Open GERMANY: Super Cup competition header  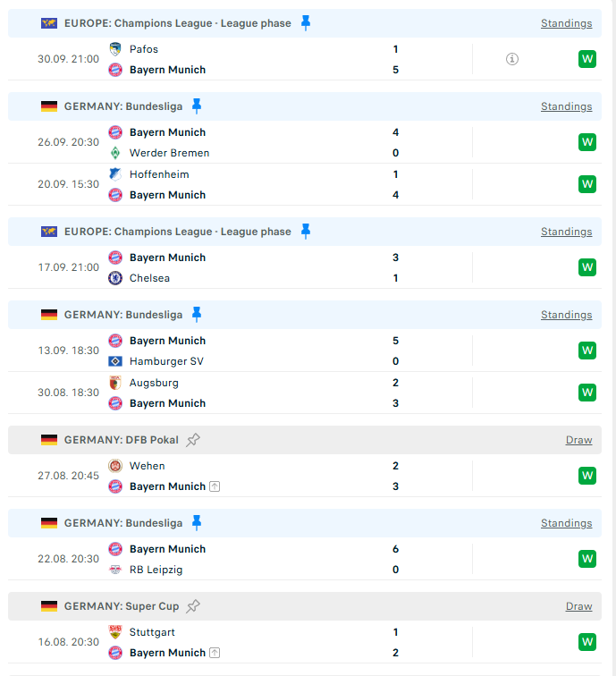pyautogui.click(x=121, y=606)
